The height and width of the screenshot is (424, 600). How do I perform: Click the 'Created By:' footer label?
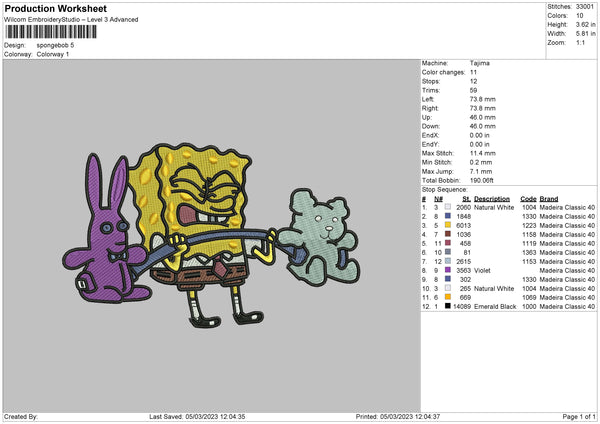(x=21, y=416)
